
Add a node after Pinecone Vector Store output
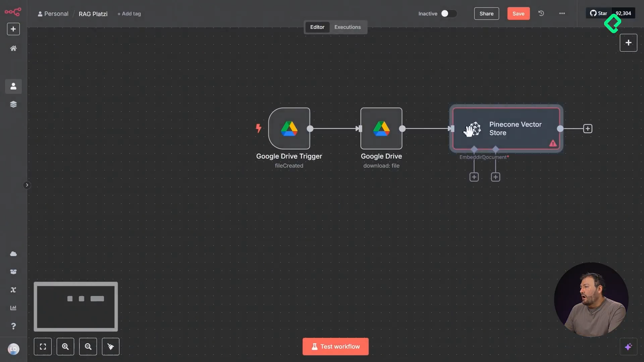click(x=588, y=129)
